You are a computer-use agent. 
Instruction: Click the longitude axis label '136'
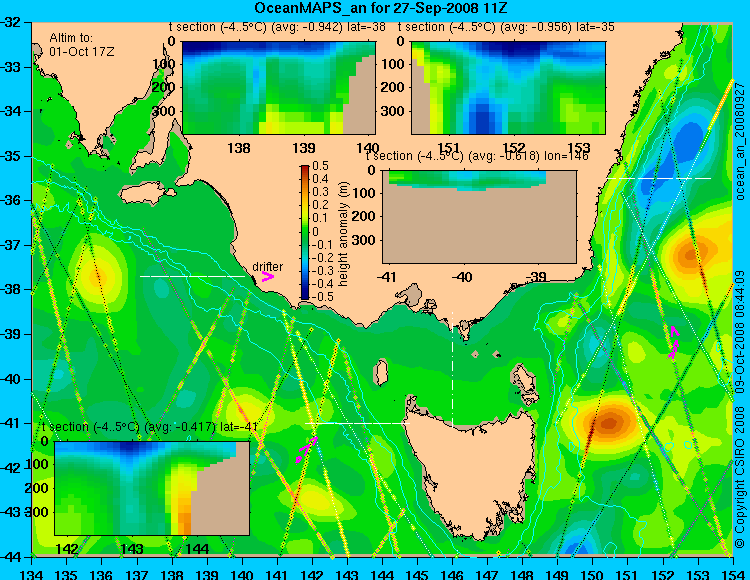[101, 574]
